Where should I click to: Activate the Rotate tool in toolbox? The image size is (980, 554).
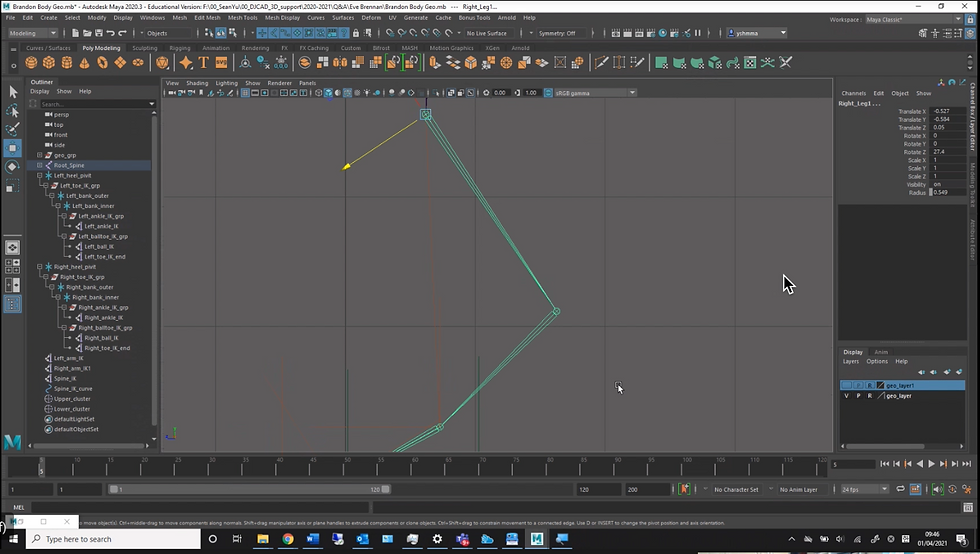[12, 167]
